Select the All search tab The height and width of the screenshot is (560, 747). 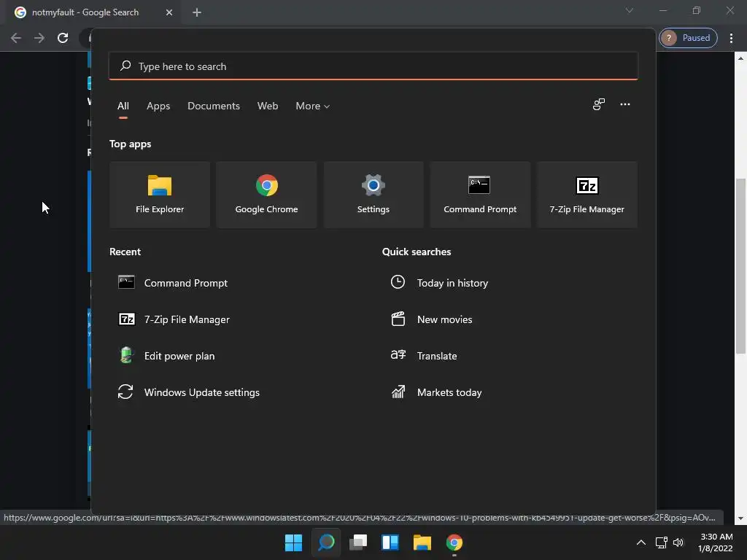[123, 106]
